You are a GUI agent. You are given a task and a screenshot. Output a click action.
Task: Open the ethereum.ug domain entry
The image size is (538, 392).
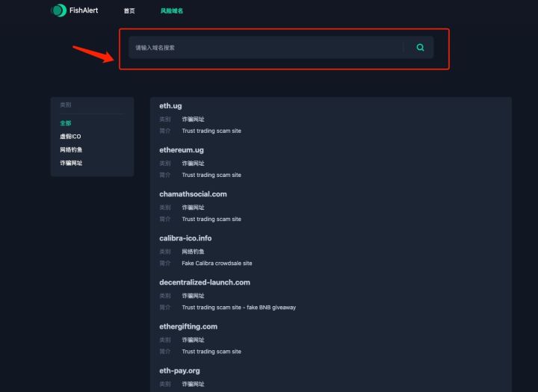[182, 150]
